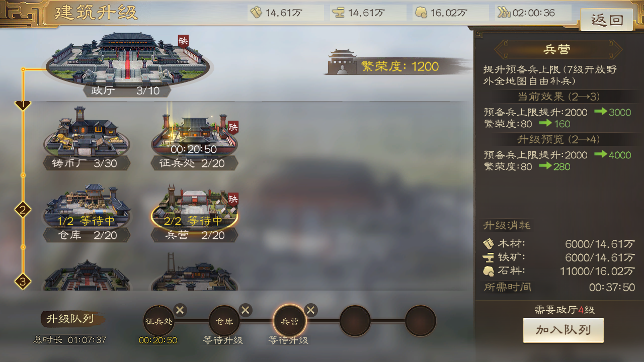644x362 pixels.
Task: Select the 铸币厂 mint building
Action: (87, 137)
